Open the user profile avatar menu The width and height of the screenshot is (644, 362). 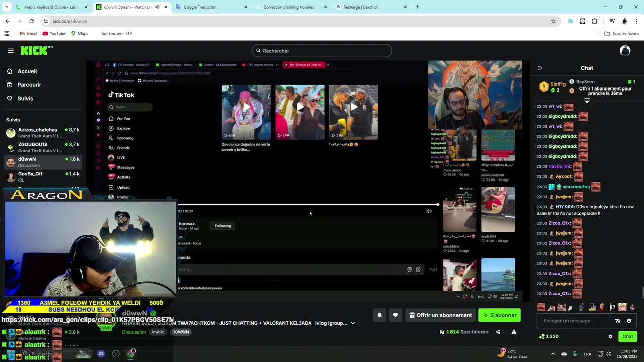pyautogui.click(x=625, y=50)
